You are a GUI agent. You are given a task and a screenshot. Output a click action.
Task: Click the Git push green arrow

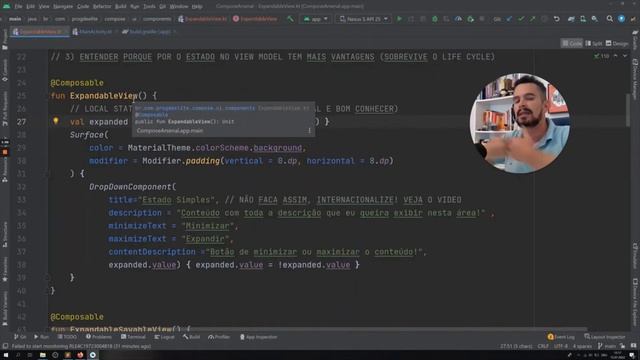tap(533, 19)
